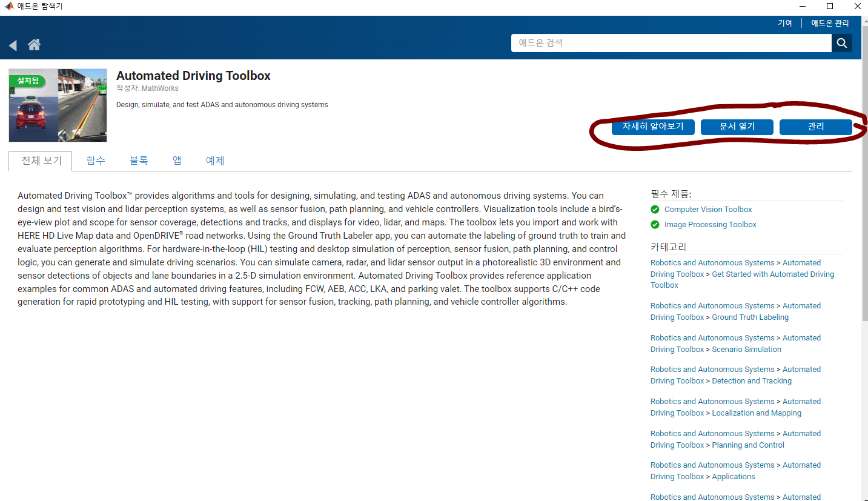The width and height of the screenshot is (868, 501).
Task: Open Planning and Control category link
Action: tap(748, 445)
